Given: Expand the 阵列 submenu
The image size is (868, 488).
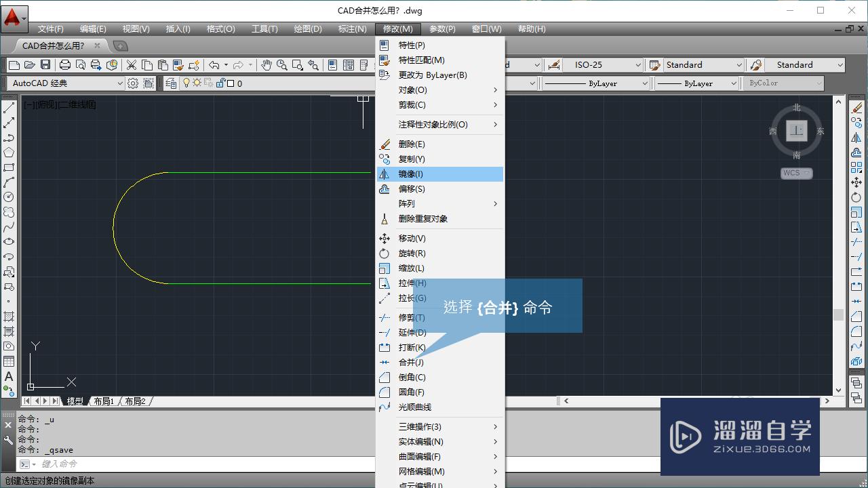Looking at the screenshot, I should click(x=440, y=204).
